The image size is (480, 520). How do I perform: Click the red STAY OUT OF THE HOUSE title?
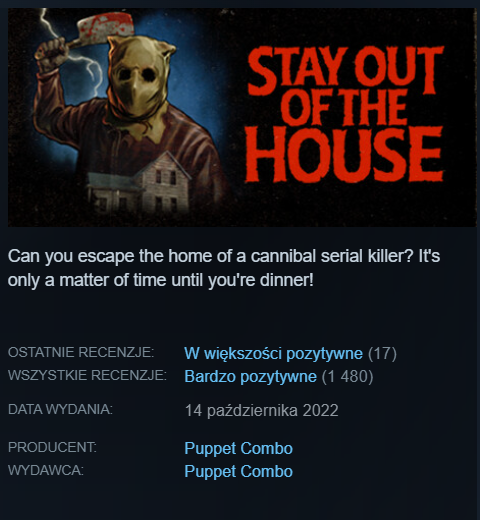click(345, 114)
